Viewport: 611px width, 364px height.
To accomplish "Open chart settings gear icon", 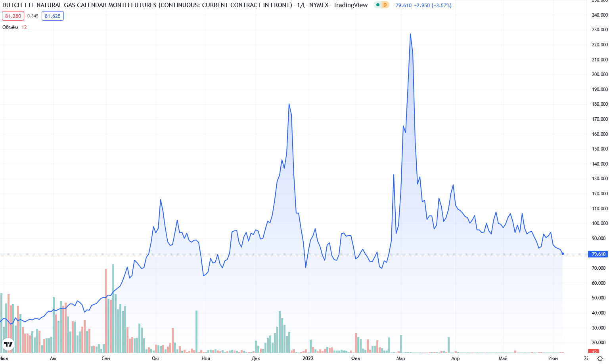I will [600, 358].
